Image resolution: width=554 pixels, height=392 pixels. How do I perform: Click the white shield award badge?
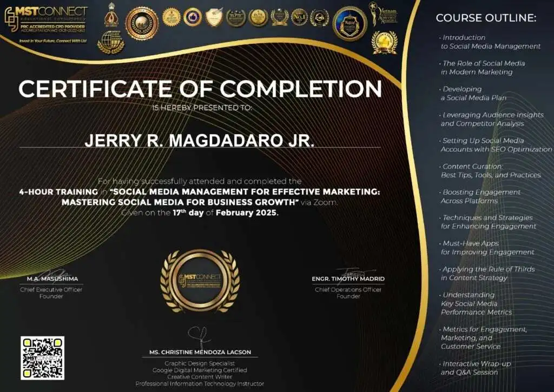tap(214, 17)
